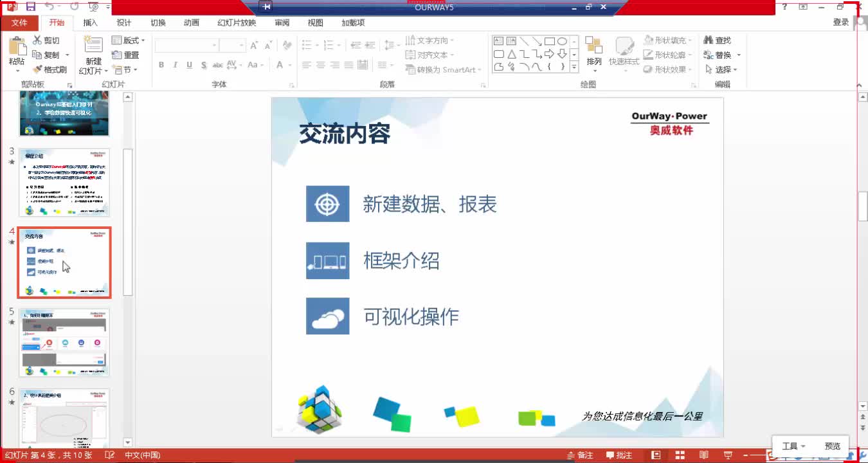Insert a rectangle from the shapes gallery
This screenshot has width=868, height=463.
coord(551,41)
